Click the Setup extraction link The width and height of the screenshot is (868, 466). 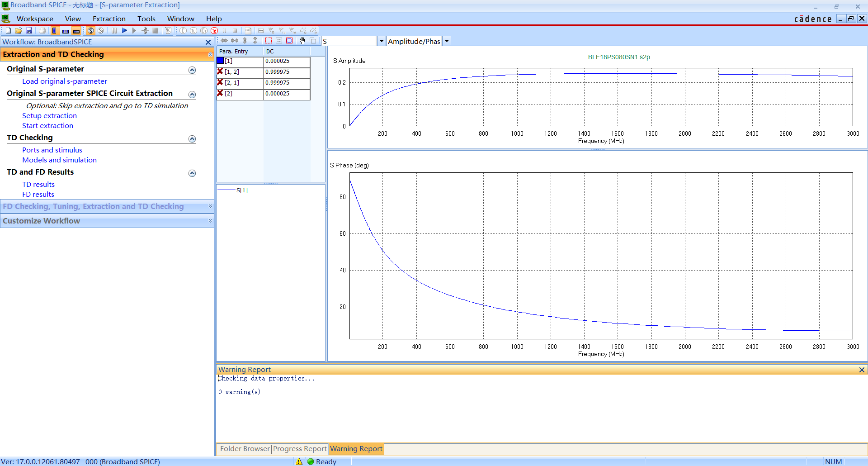50,116
